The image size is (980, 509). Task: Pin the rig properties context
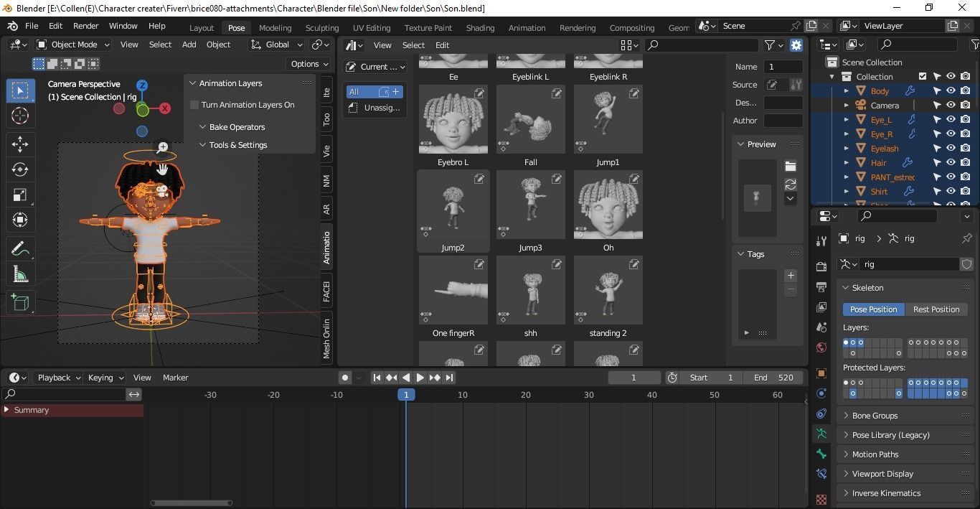[x=966, y=238]
